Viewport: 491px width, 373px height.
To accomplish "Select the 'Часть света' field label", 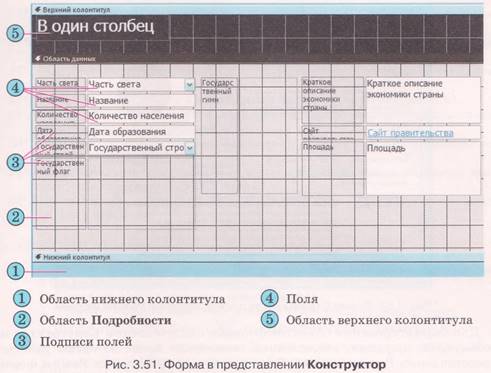I will tap(57, 83).
